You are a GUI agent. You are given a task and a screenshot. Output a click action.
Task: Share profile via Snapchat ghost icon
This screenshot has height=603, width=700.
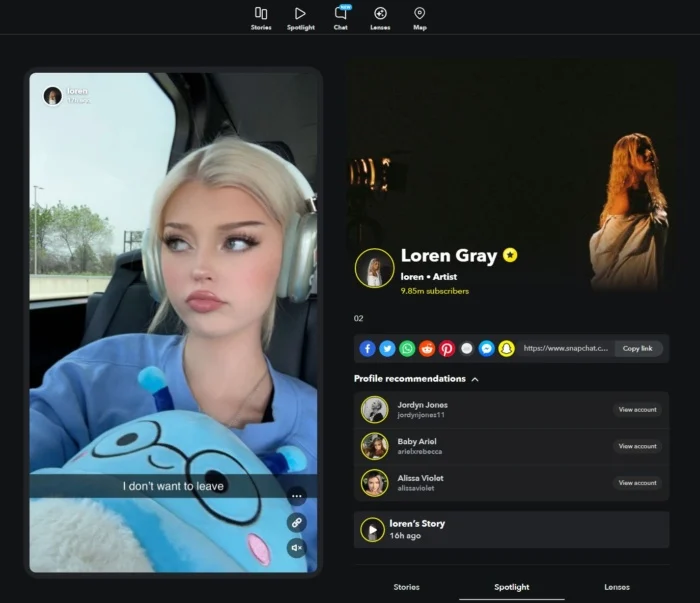point(506,348)
